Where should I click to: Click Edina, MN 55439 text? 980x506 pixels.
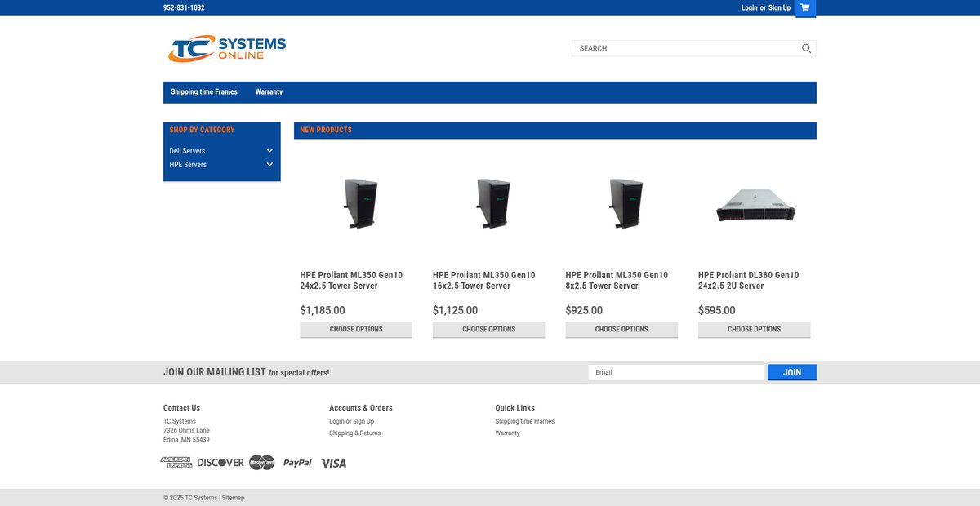click(186, 440)
